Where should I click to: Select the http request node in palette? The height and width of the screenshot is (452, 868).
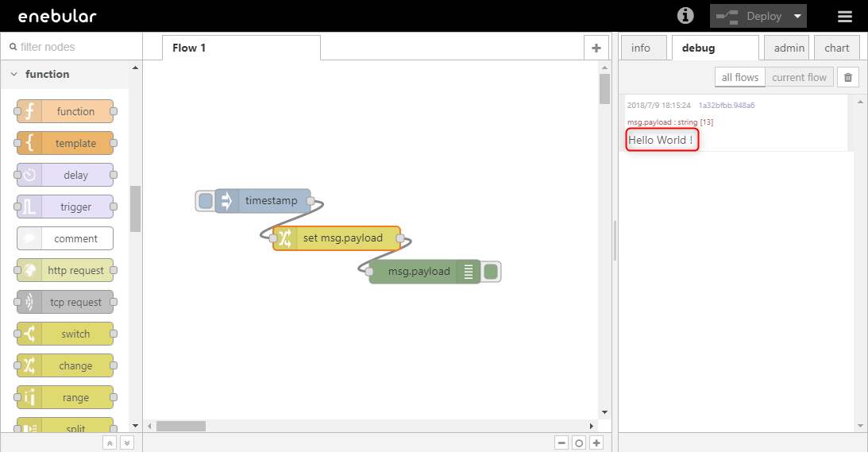65,270
